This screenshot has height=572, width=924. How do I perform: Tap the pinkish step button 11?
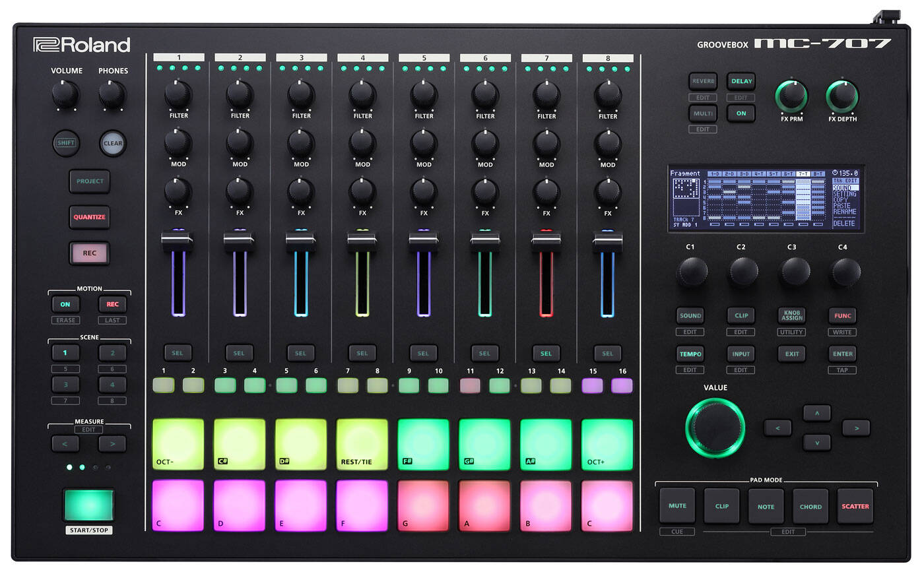tap(470, 385)
